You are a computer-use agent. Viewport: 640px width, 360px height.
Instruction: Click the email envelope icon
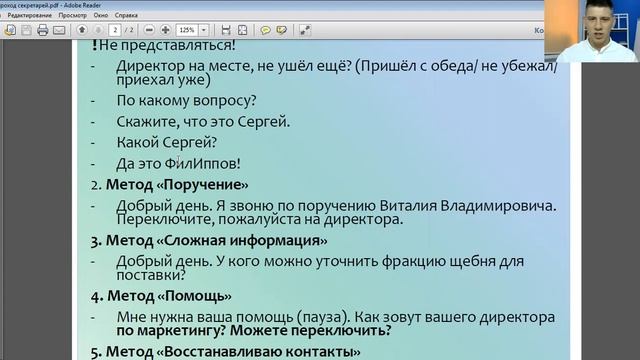pos(59,30)
